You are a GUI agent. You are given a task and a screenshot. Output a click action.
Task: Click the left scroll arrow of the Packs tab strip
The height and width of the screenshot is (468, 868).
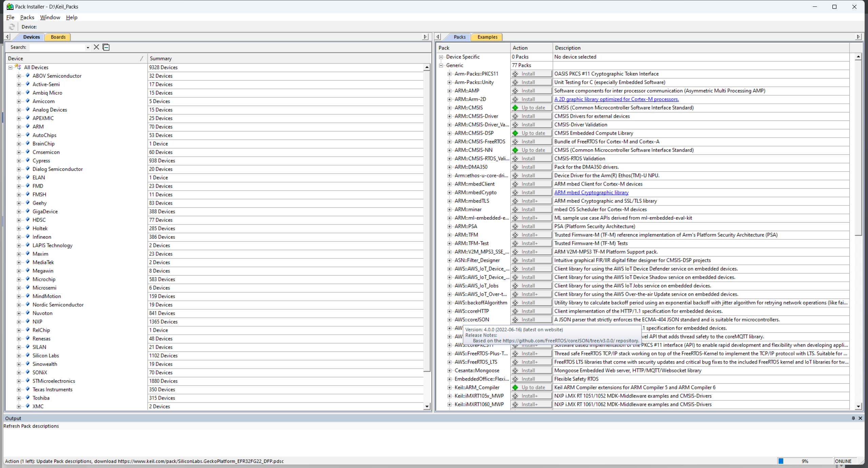click(438, 37)
